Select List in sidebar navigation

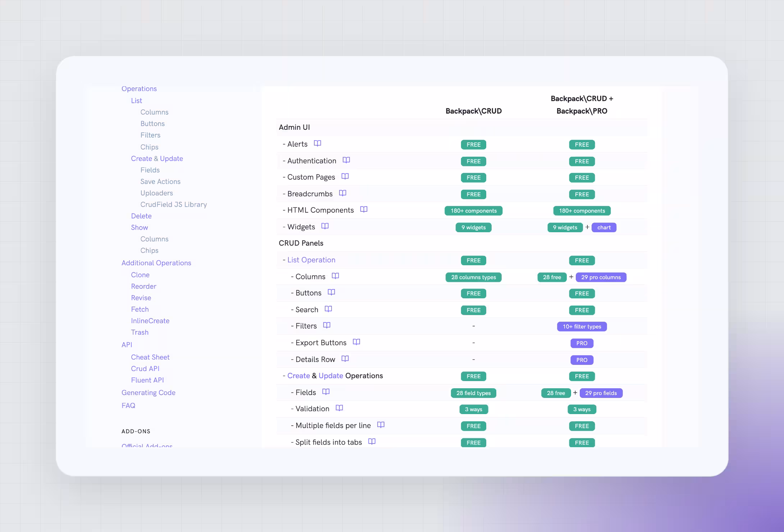(136, 101)
